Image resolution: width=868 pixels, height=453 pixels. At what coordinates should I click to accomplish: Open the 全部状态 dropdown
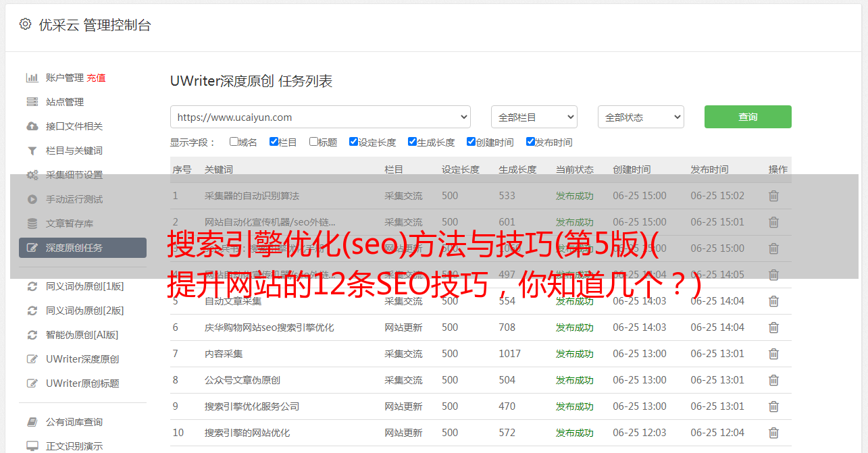pyautogui.click(x=641, y=117)
